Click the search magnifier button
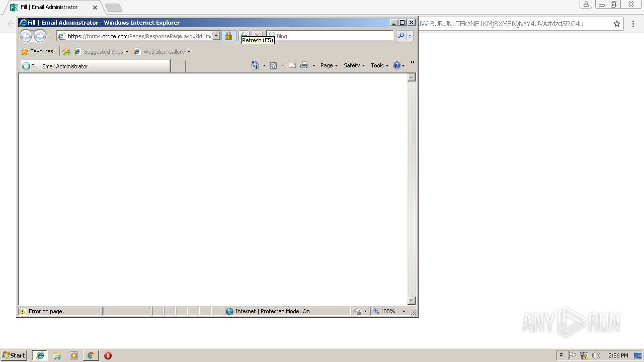This screenshot has width=644, height=362. [401, 36]
